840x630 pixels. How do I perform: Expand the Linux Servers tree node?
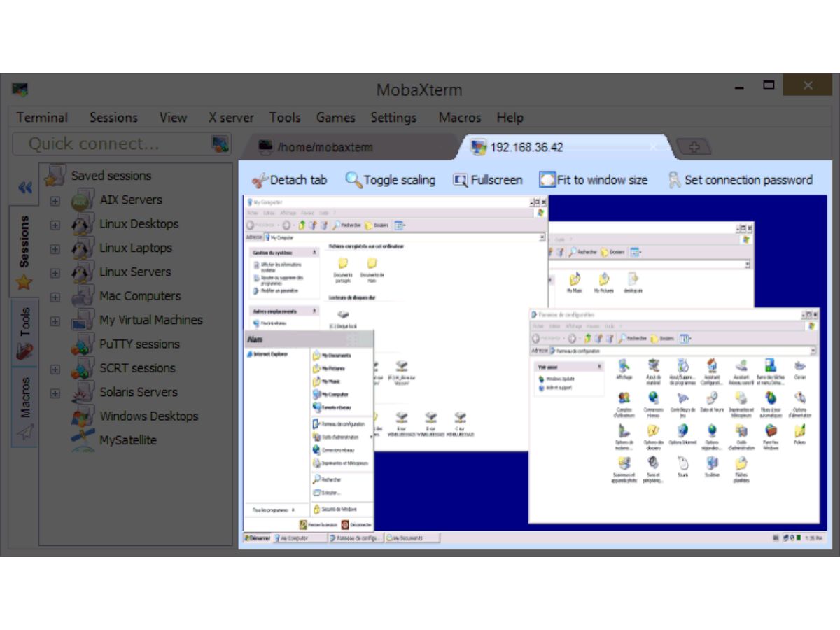tap(55, 273)
